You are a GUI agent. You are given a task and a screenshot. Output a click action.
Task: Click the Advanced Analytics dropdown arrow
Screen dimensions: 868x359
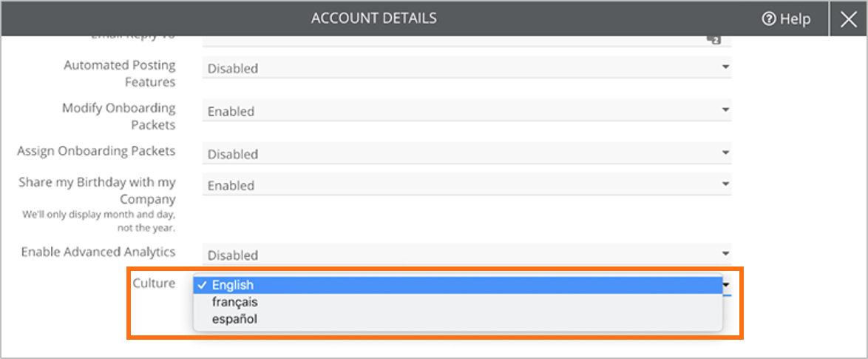[x=725, y=254]
